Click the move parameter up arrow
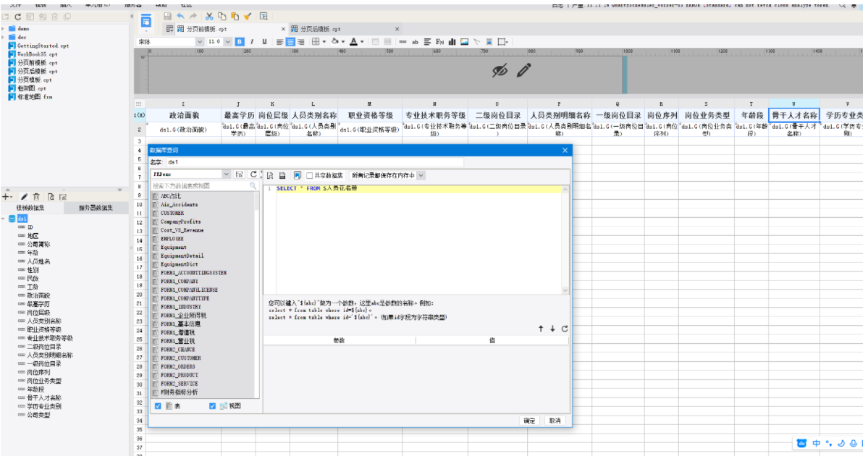The height and width of the screenshot is (464, 868). 541,329
